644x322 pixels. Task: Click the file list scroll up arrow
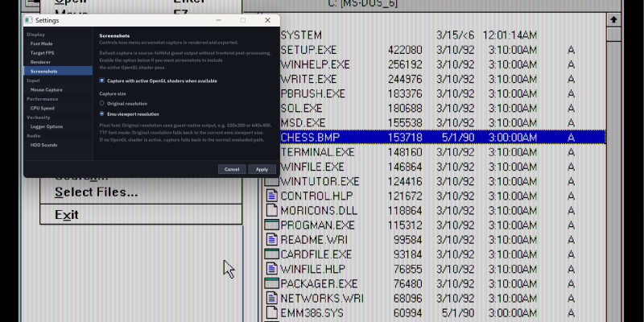(614, 19)
